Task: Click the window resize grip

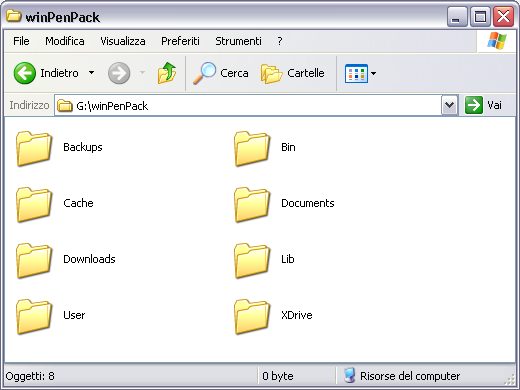Action: coord(510,379)
